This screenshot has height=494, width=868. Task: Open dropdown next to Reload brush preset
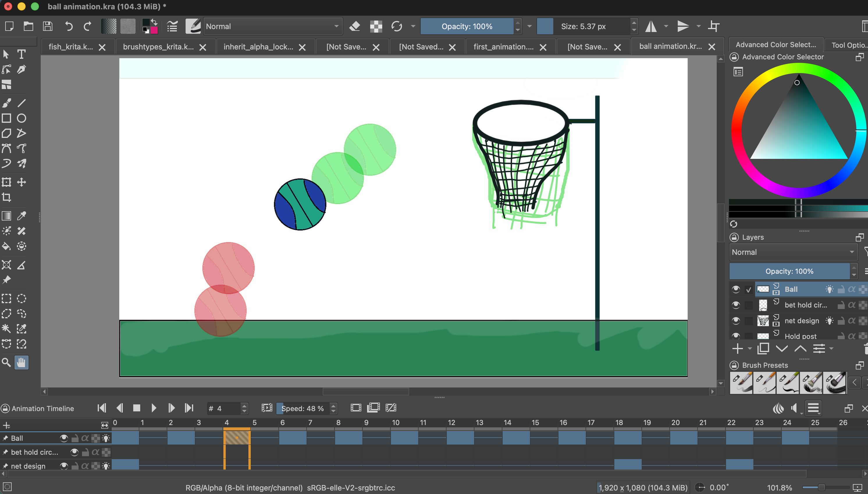tap(413, 26)
